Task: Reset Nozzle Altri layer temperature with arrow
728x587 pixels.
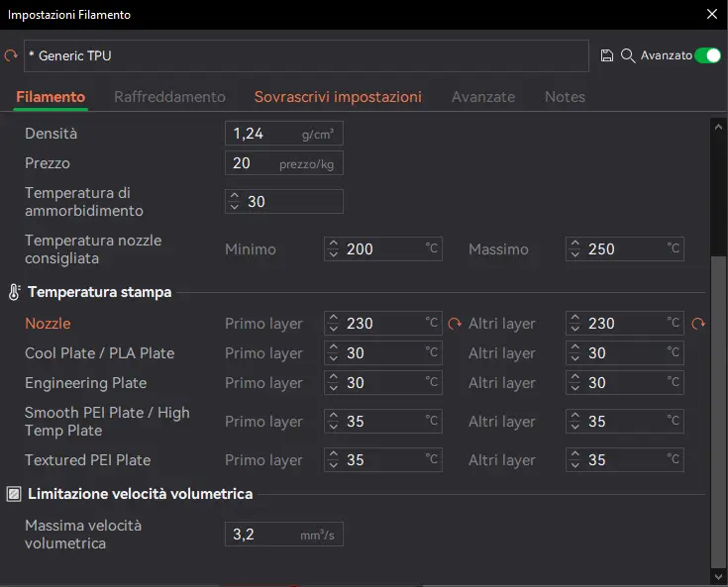Action: [x=698, y=324]
